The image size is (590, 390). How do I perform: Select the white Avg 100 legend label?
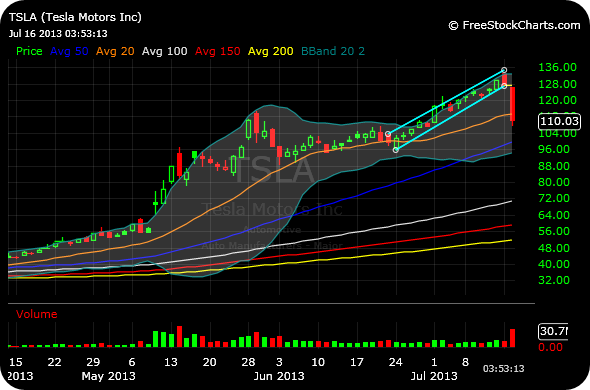164,51
